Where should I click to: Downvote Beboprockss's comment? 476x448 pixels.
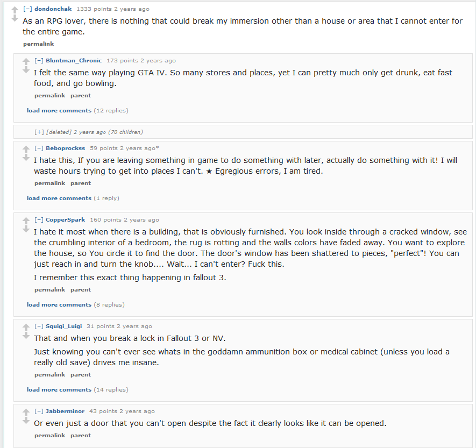(x=26, y=158)
